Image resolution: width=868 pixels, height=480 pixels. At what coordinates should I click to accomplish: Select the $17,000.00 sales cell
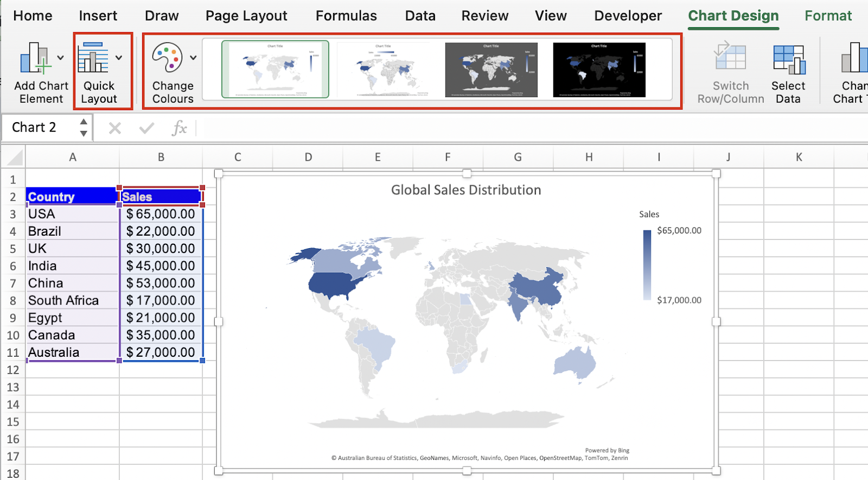(x=161, y=300)
